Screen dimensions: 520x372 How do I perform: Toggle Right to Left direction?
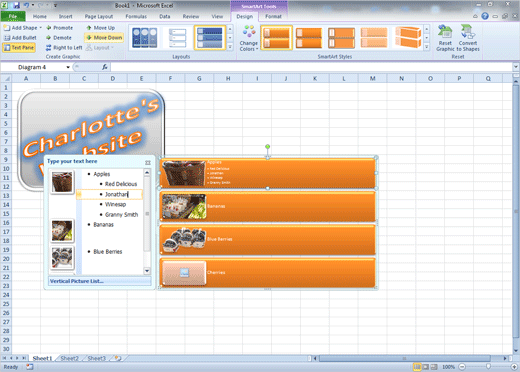(x=64, y=48)
